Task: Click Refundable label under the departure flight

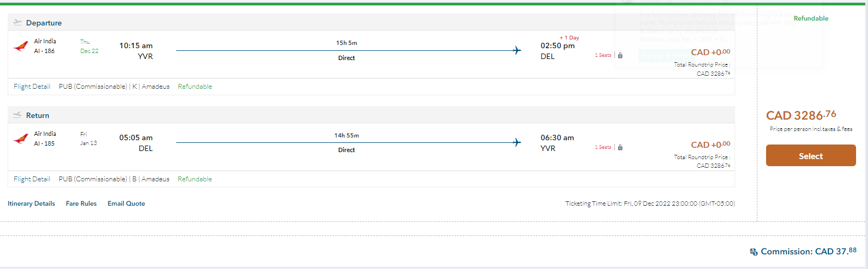Action: (x=195, y=87)
